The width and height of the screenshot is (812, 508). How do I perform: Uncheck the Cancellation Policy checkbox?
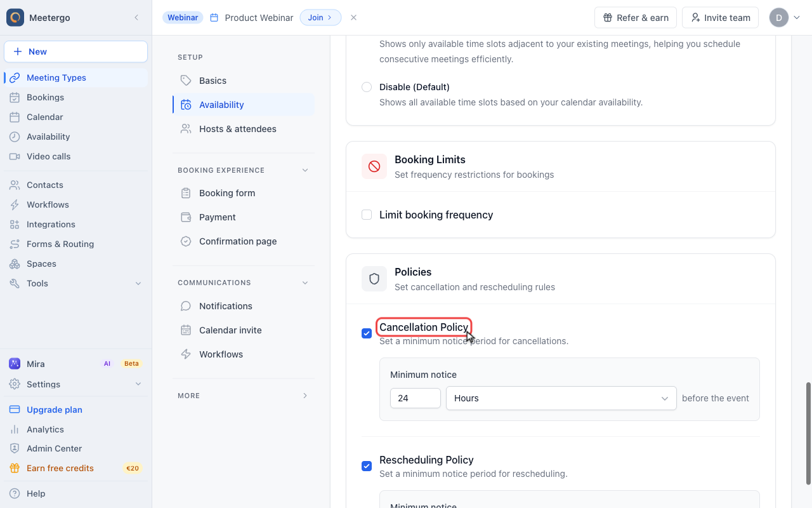tap(367, 333)
